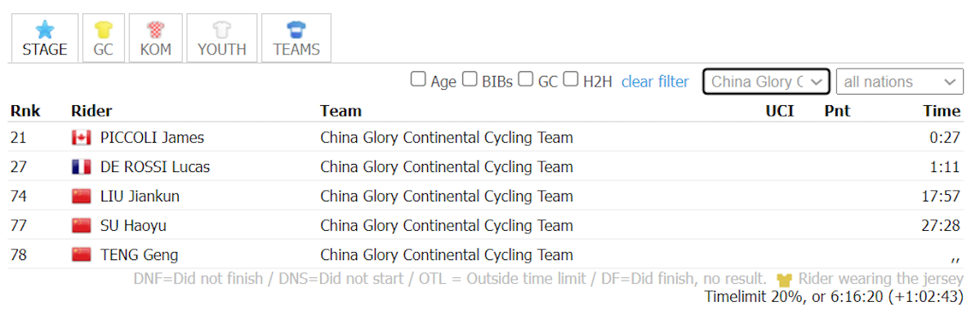Click the Canadian flag beside PICCOLI James

click(81, 138)
